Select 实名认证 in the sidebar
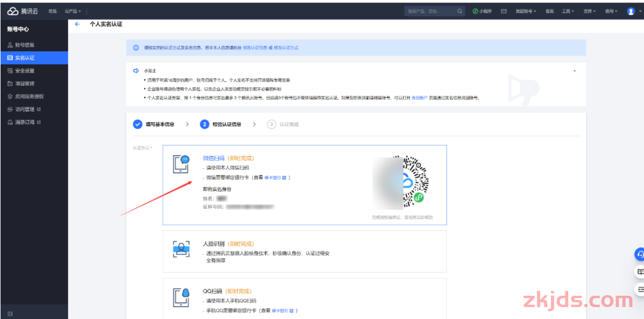 tap(34, 58)
